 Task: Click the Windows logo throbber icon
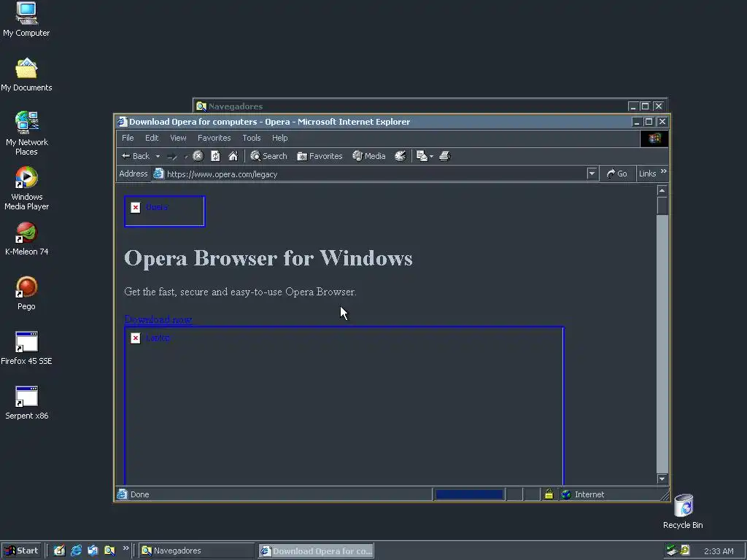point(654,138)
